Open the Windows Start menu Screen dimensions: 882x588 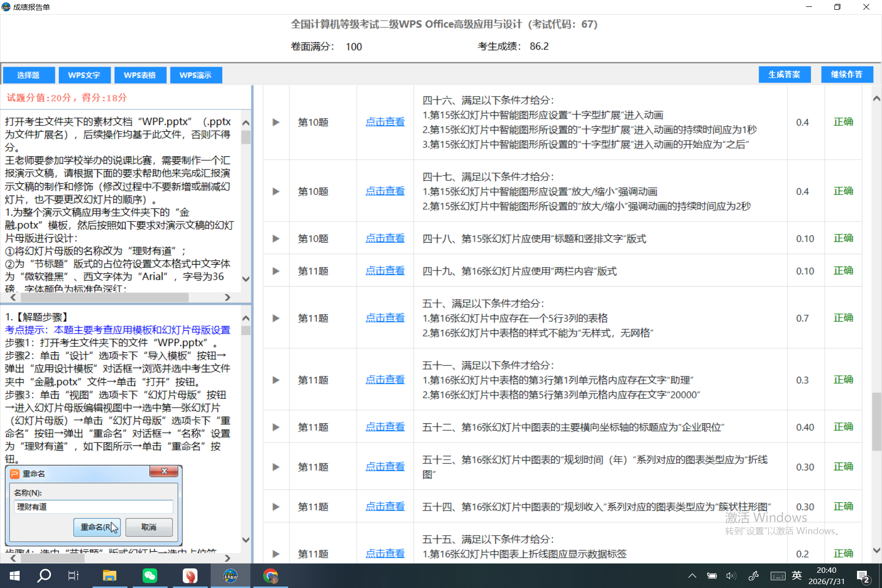tap(15, 576)
